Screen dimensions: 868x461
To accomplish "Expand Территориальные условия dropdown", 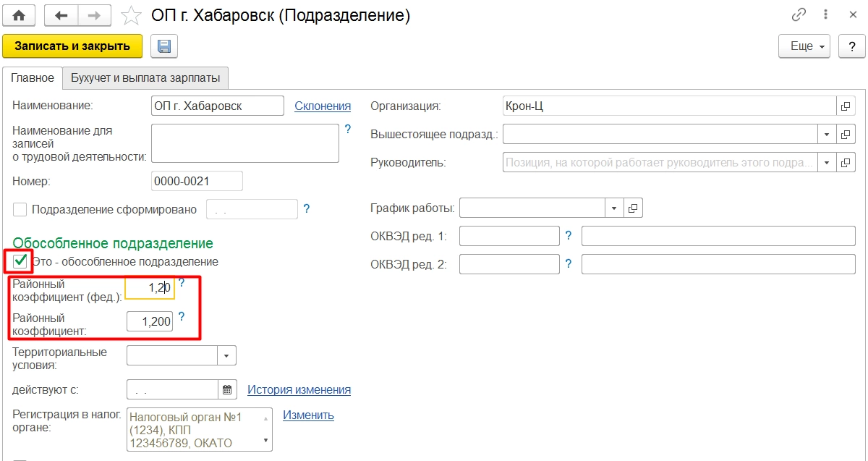I will tap(227, 356).
